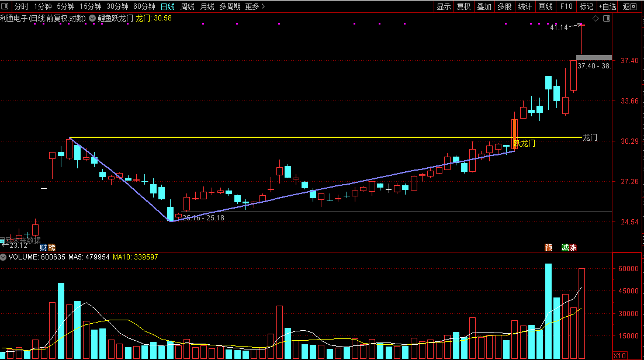644x360 pixels.
Task: Click the diamond marker icon near top right
Action: click(596, 19)
